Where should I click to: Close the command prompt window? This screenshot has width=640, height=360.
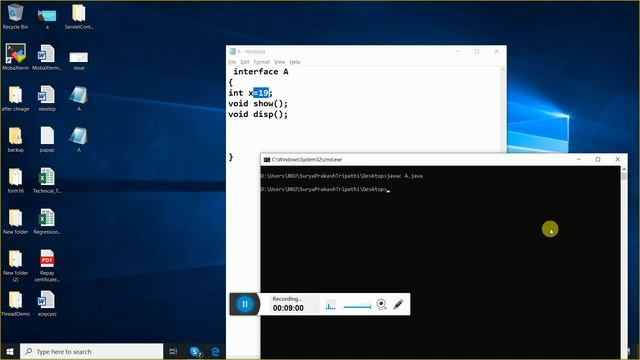618,160
